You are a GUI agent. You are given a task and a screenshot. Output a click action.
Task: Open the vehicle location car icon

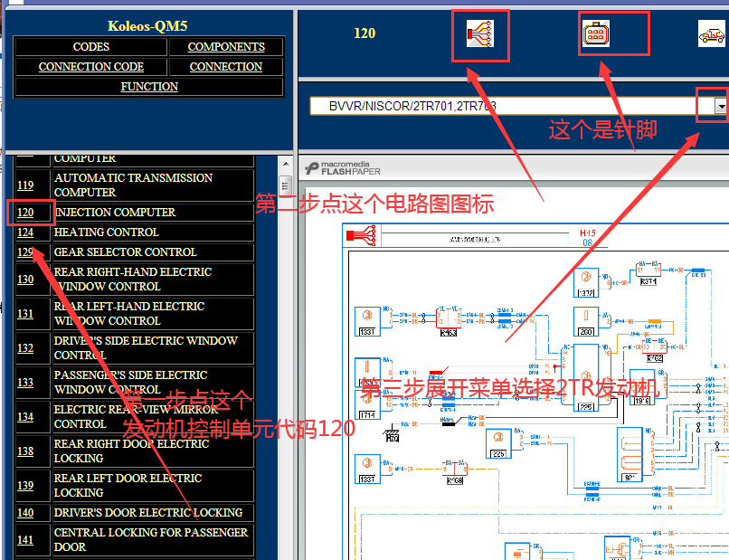(712, 34)
